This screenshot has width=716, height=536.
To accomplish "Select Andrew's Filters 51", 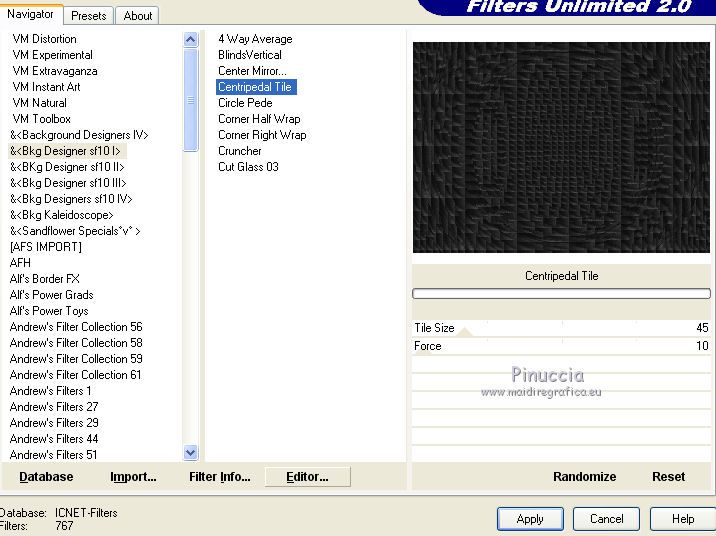I will point(53,455).
